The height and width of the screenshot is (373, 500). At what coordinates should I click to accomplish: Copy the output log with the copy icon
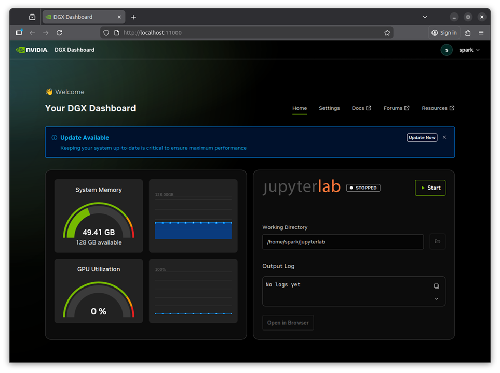point(436,286)
